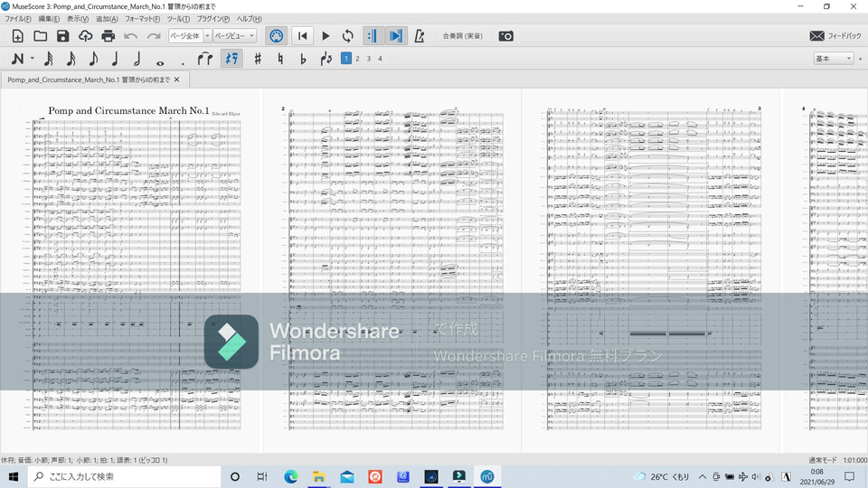The width and height of the screenshot is (868, 488).
Task: Open the weather widget showing 26°C
Action: (x=662, y=476)
